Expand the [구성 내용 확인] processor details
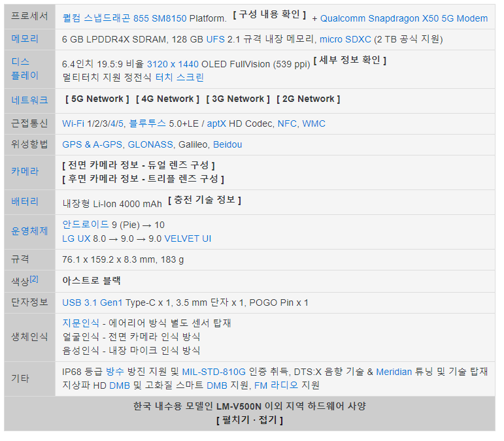 point(269,14)
